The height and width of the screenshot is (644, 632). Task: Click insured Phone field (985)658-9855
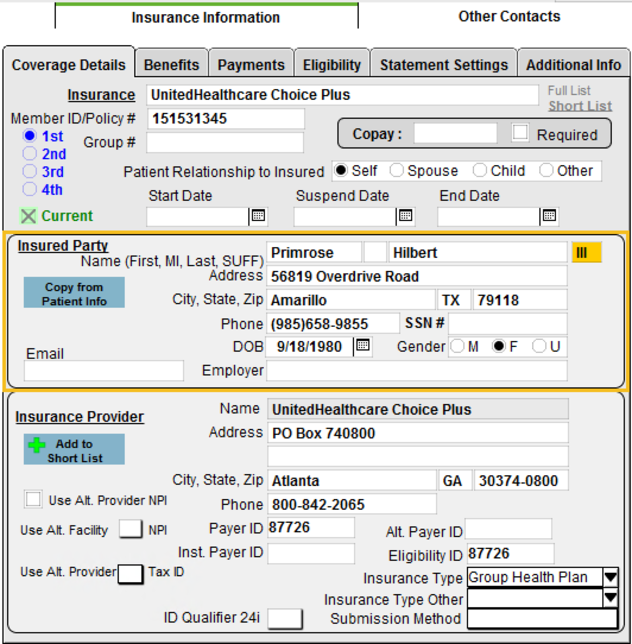point(333,323)
